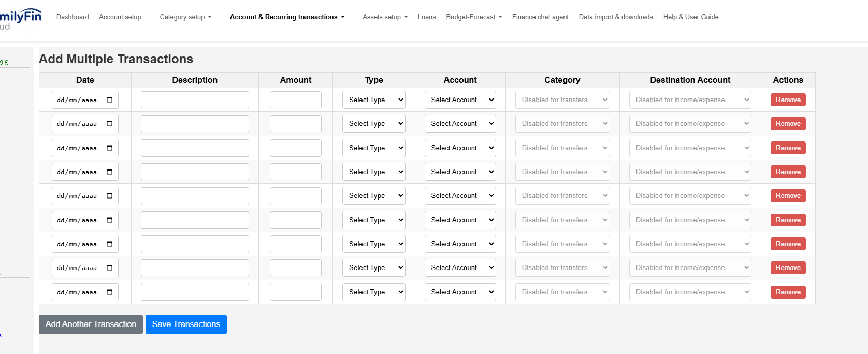Image resolution: width=868 pixels, height=354 pixels.
Task: Remove the third transaction row
Action: [788, 148]
